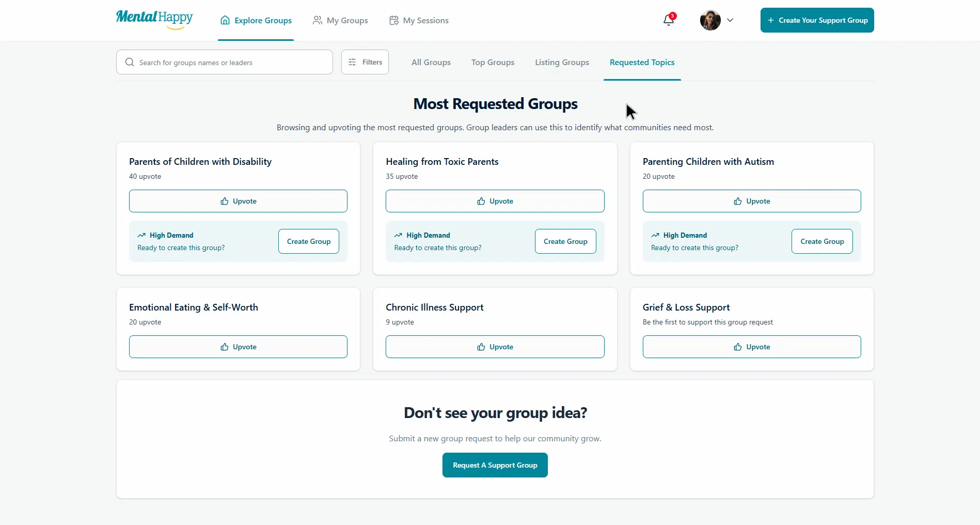980x525 pixels.
Task: Click the plus icon in Create Your Support Group
Action: coord(771,20)
